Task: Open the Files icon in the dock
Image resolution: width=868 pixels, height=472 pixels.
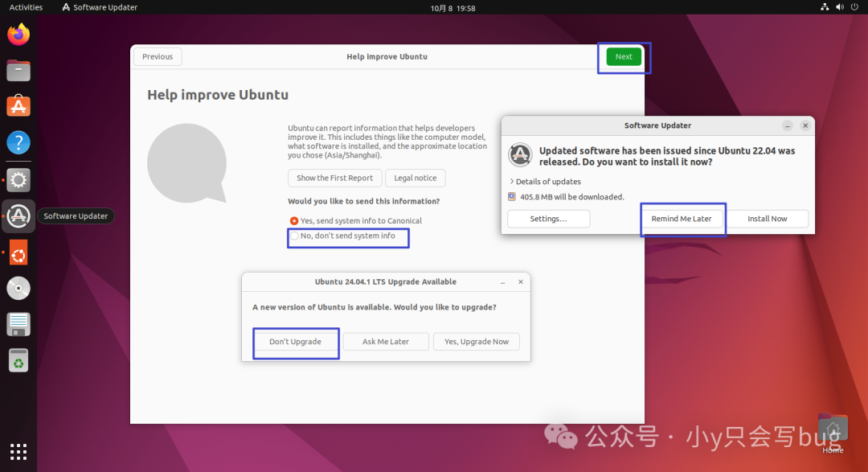Action: (18, 71)
